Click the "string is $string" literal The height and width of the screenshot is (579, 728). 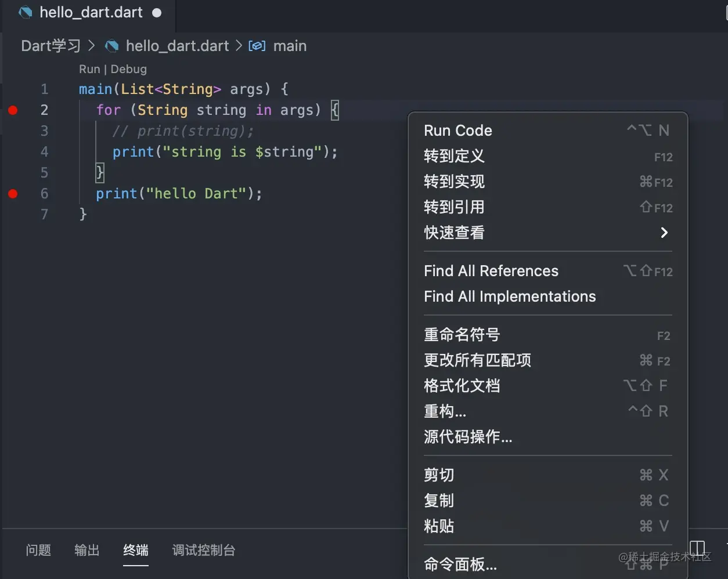242,152
